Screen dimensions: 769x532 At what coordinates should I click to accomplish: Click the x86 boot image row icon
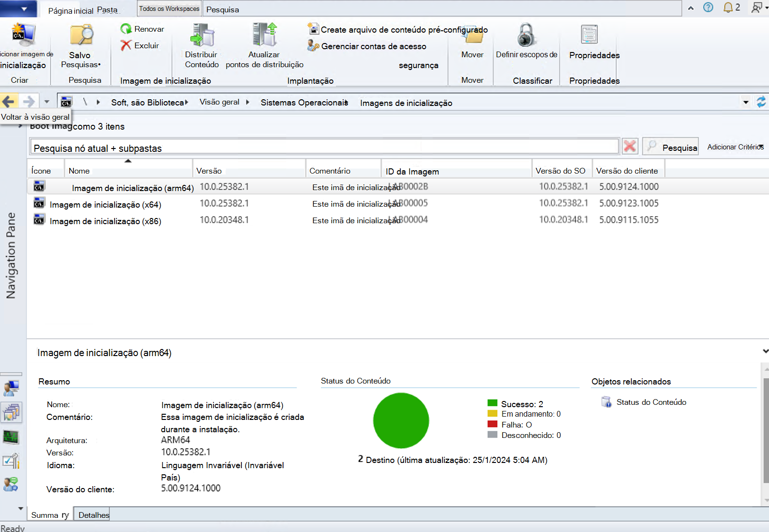[39, 220]
